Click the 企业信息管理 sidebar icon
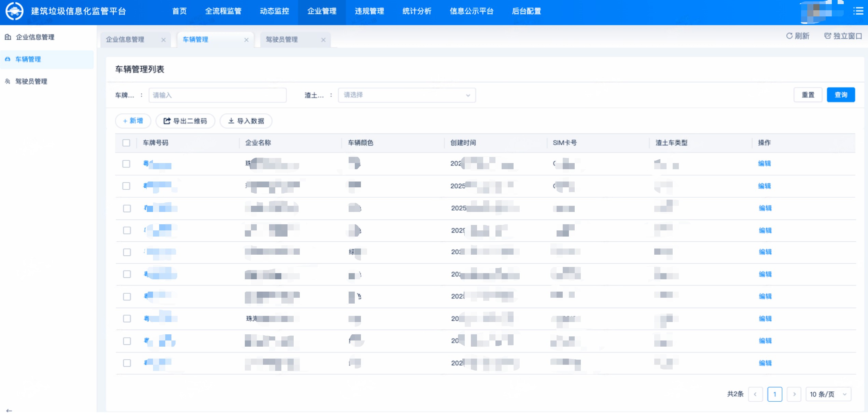Screen dimensions: 868x415 tap(8, 37)
